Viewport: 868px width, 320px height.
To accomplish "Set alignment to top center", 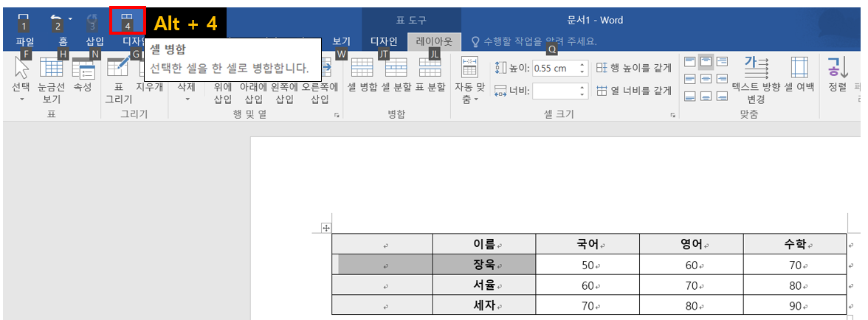I will coord(706,61).
